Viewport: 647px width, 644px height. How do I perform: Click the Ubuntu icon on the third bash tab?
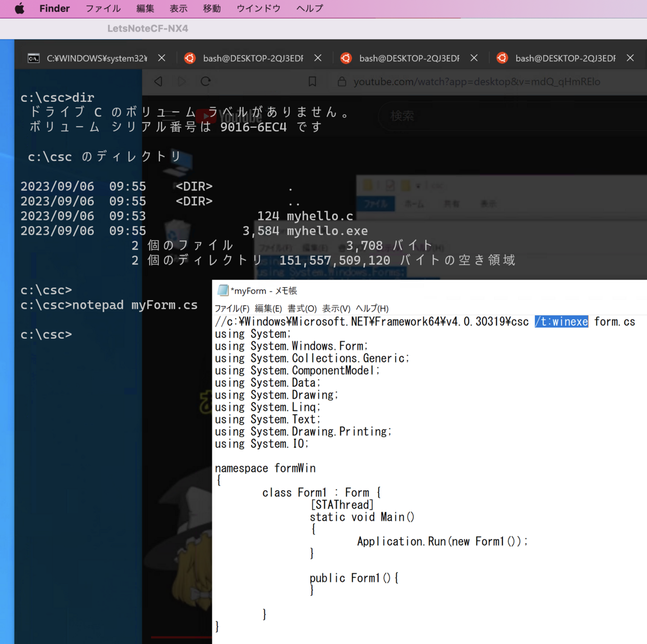coord(502,58)
